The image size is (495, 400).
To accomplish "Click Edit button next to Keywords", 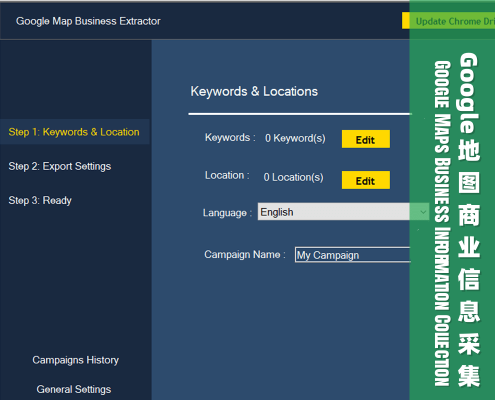I will point(366,139).
